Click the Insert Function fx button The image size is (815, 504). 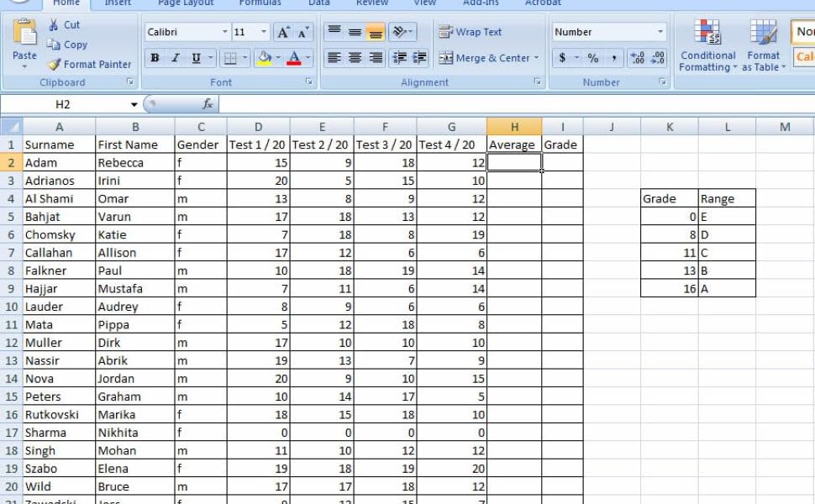[208, 104]
